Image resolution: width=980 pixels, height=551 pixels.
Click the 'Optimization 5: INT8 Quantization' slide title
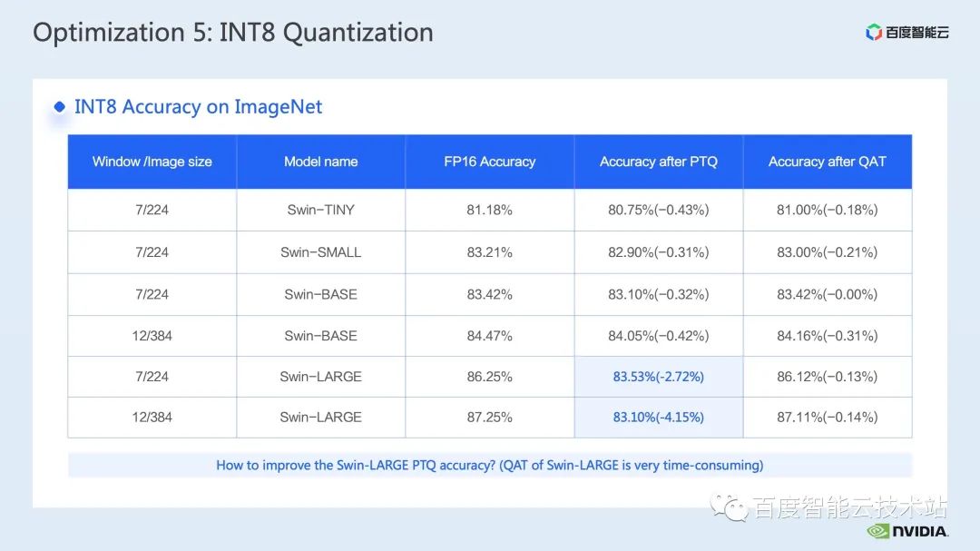click(x=233, y=33)
